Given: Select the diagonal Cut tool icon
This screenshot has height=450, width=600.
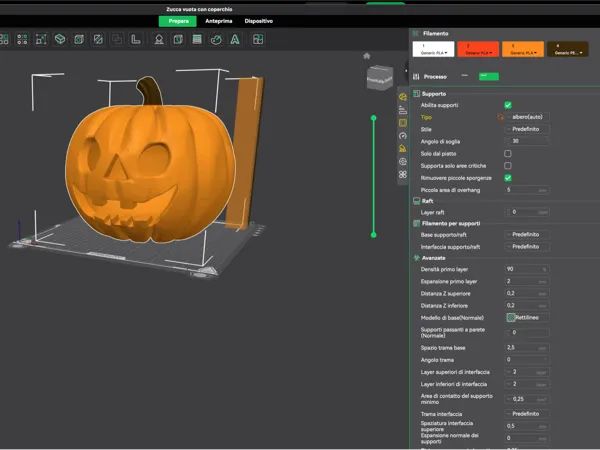Looking at the screenshot, I should tap(98, 39).
